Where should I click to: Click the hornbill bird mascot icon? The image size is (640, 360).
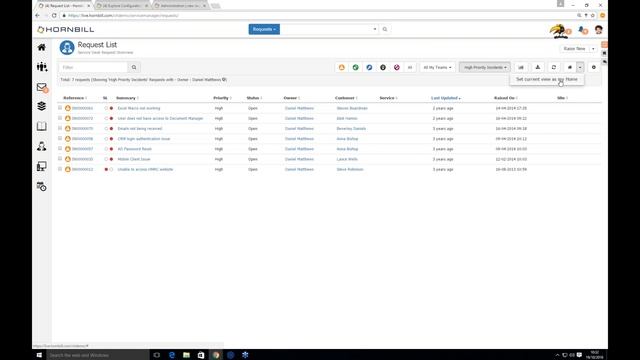pyautogui.click(x=558, y=31)
